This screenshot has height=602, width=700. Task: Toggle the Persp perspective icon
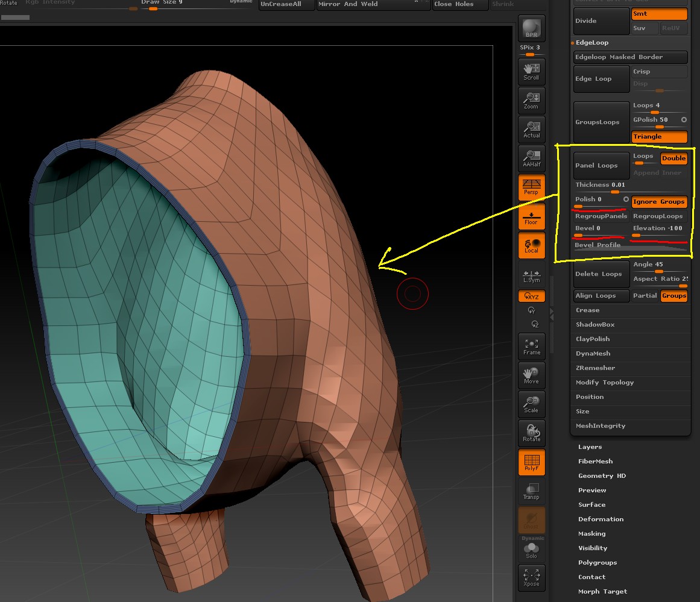point(531,187)
